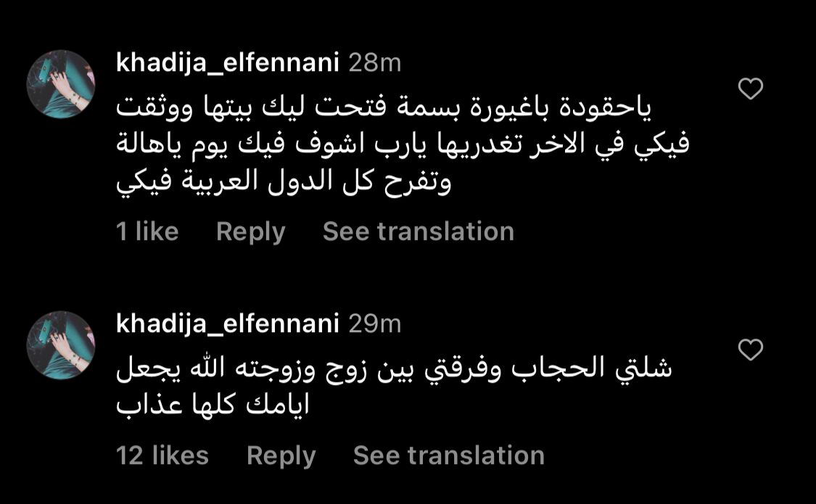Click the line starting "فيكي في الاخر"
The width and height of the screenshot is (816, 504).
pyautogui.click(x=403, y=145)
